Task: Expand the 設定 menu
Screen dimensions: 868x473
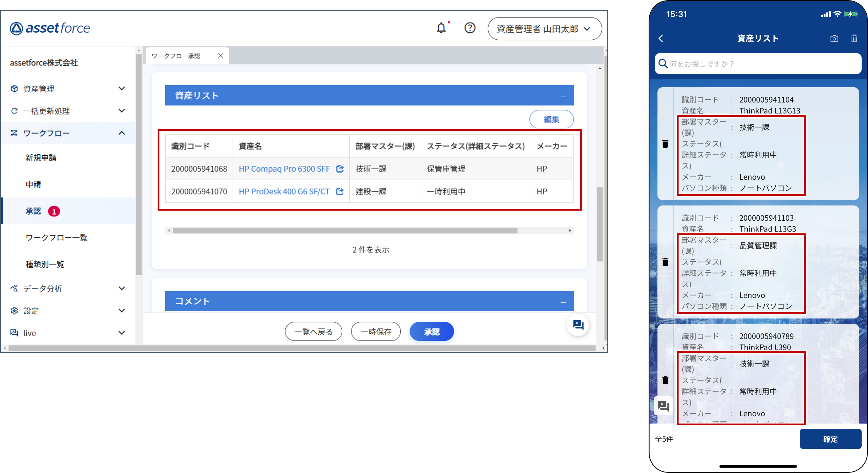Action: [x=122, y=311]
